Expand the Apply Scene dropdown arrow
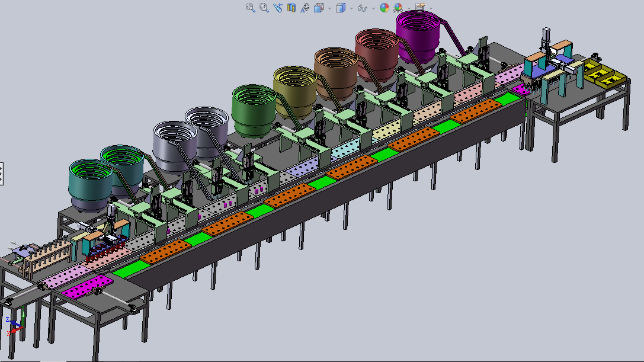This screenshot has width=644, height=362. (409, 8)
